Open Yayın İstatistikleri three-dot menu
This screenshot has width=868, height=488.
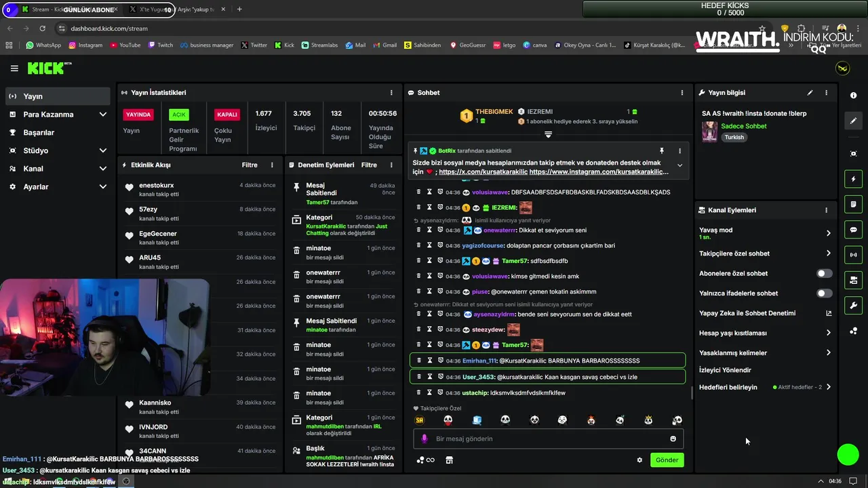[391, 93]
